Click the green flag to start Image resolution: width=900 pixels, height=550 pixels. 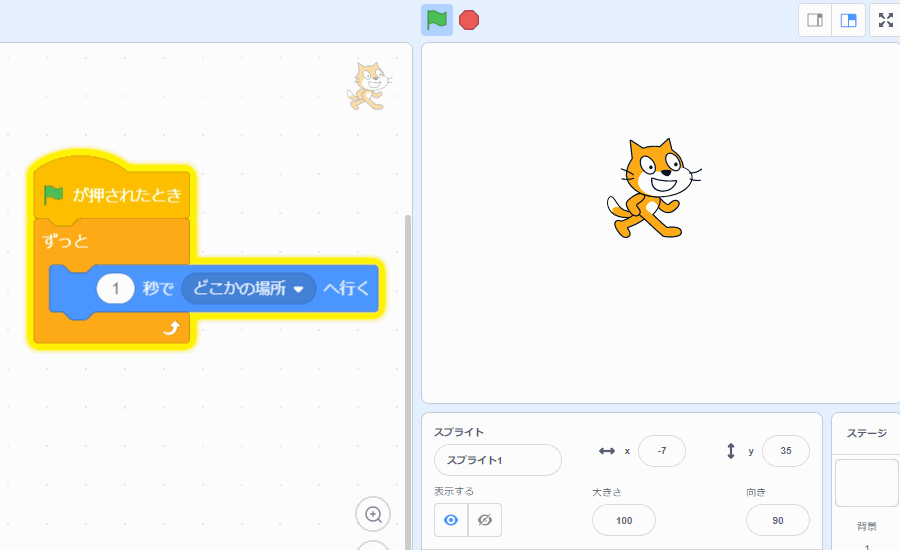pyautogui.click(x=437, y=20)
